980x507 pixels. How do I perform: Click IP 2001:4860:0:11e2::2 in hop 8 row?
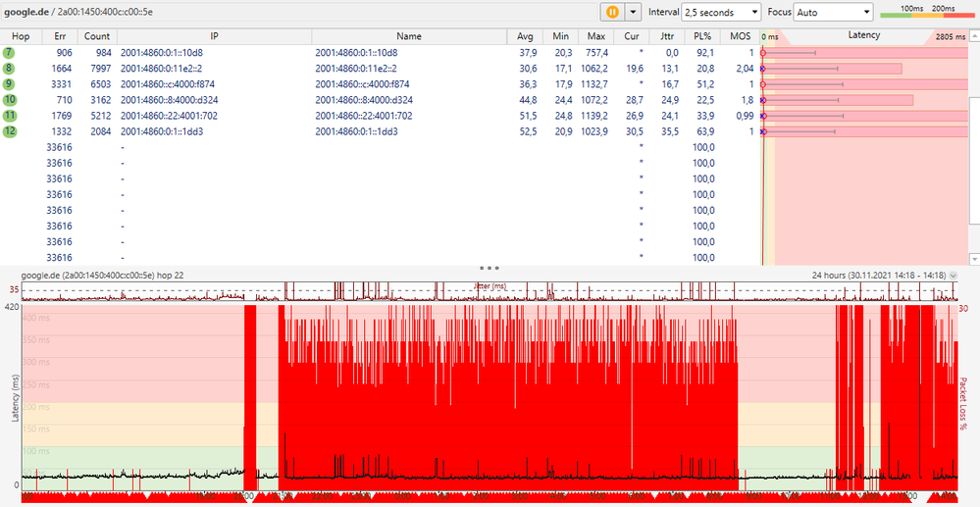[161, 69]
